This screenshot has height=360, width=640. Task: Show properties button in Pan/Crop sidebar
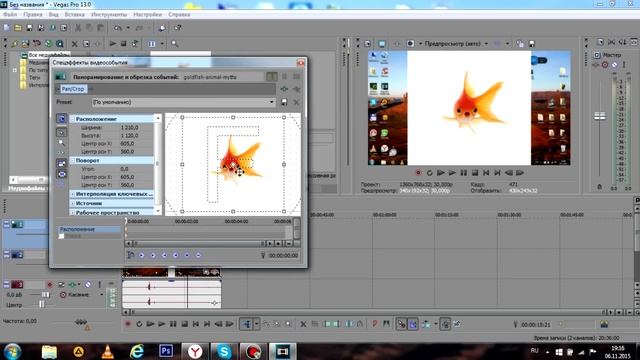pyautogui.click(x=61, y=119)
